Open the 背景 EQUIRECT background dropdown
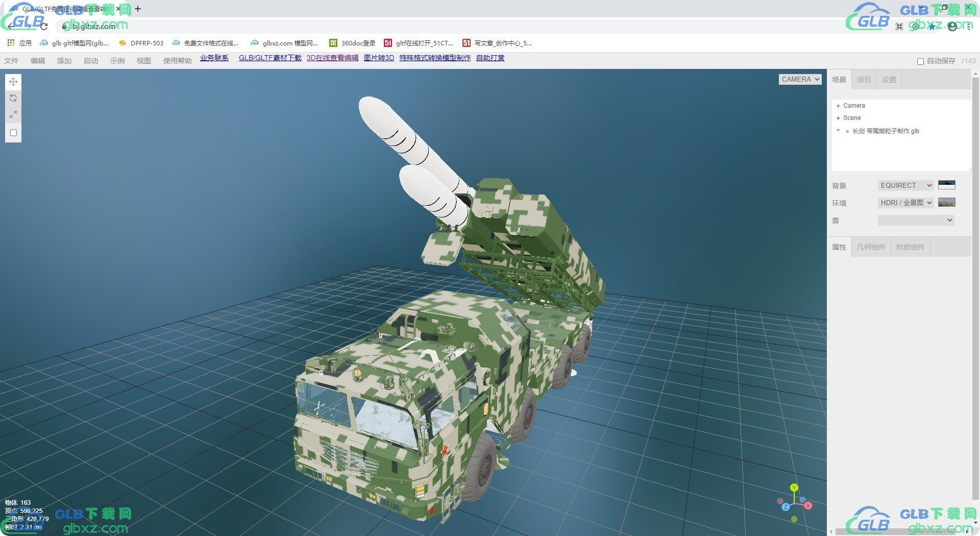Screen dimensions: 980x536 906,185
